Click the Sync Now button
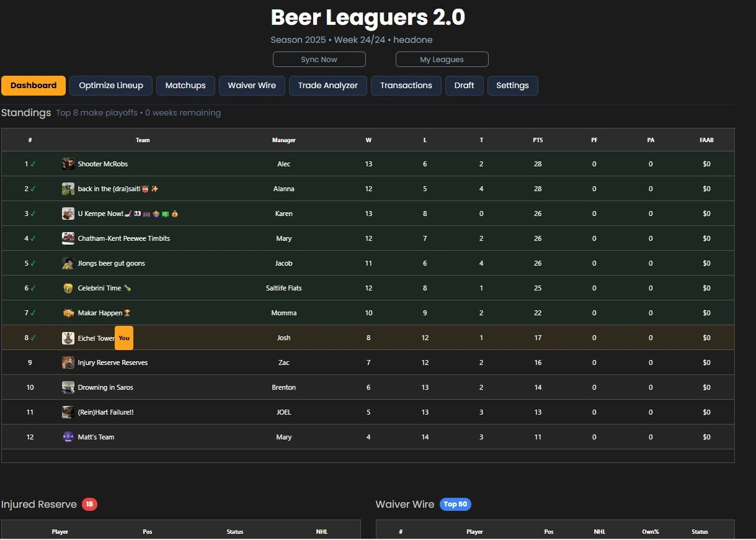756x540 pixels. point(319,60)
